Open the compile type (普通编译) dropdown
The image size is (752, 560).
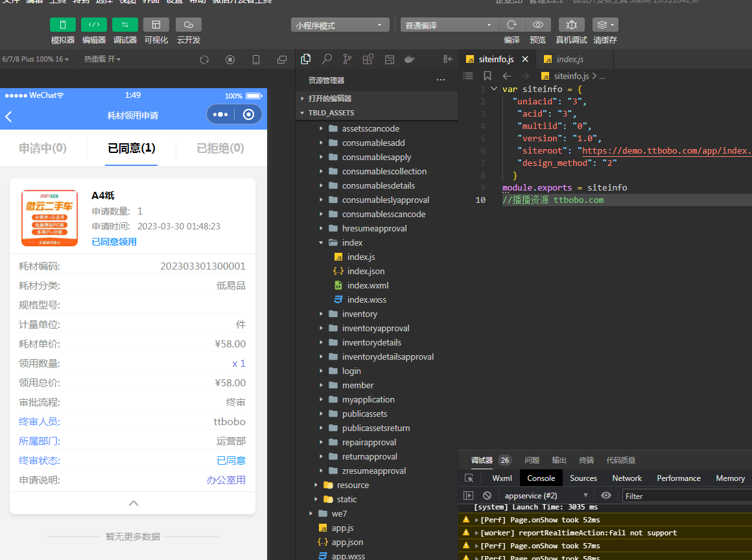[x=449, y=25]
